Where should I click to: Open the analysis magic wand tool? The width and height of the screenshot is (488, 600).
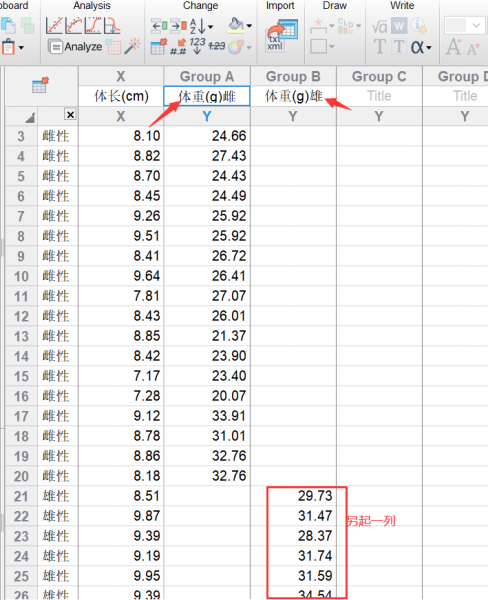point(132,47)
